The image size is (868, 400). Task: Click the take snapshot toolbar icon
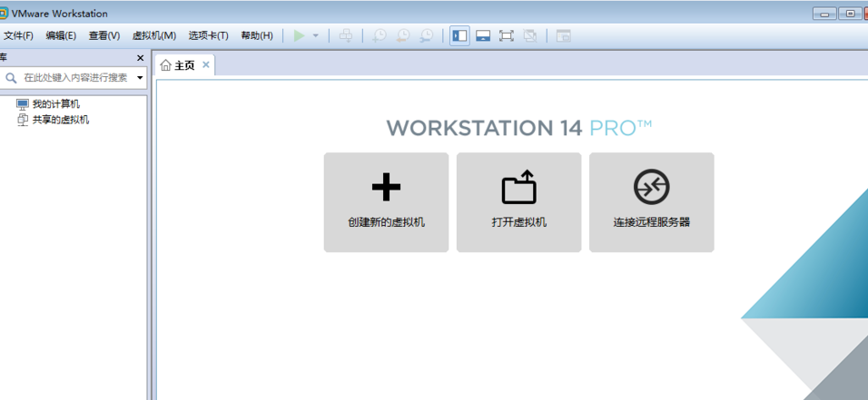[380, 36]
